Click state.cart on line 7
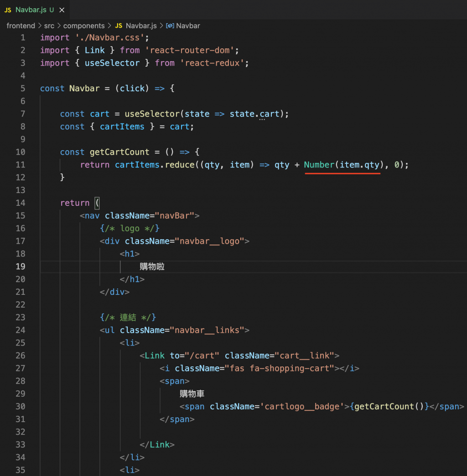467x476 pixels. pos(254,114)
